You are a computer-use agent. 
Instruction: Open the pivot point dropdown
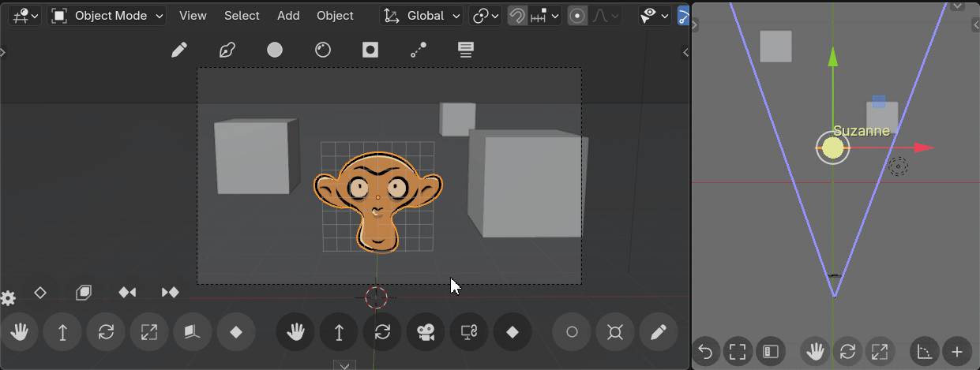pyautogui.click(x=486, y=15)
